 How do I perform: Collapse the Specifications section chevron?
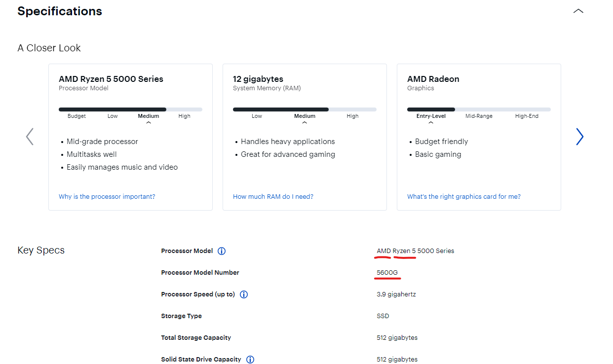click(578, 11)
